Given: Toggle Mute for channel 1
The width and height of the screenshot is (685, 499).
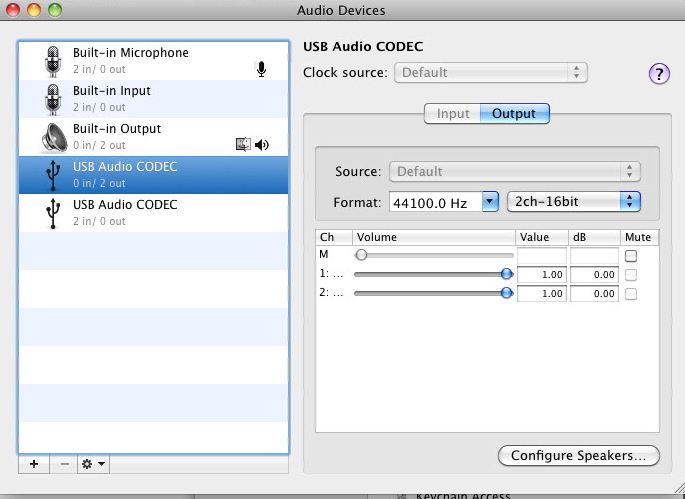Looking at the screenshot, I should point(631,275).
